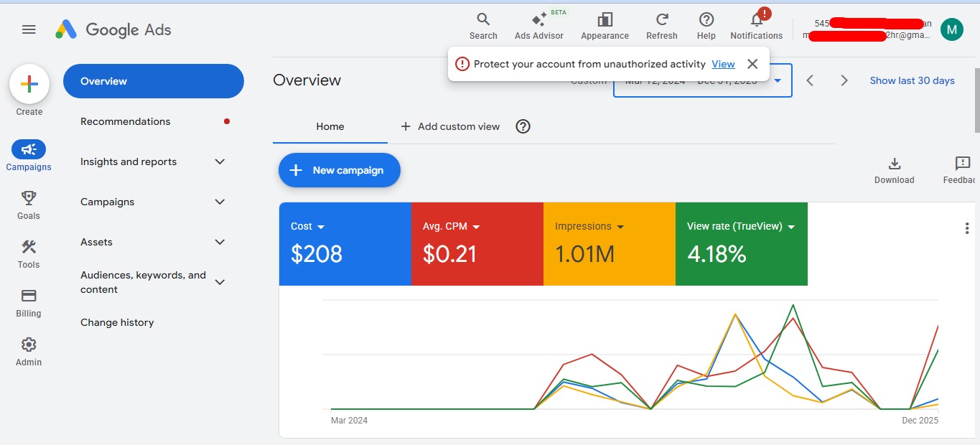This screenshot has width=980, height=445.
Task: Dismiss the unauthorized activity alert
Action: pos(752,64)
